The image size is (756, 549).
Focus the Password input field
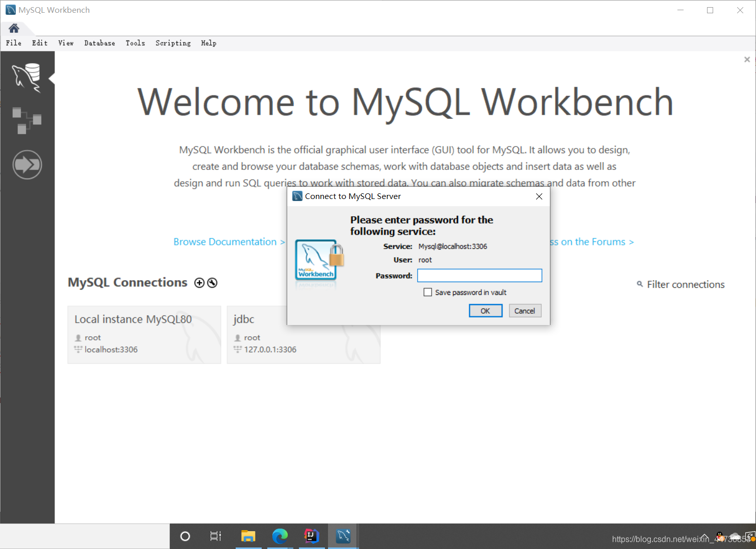pyautogui.click(x=480, y=276)
